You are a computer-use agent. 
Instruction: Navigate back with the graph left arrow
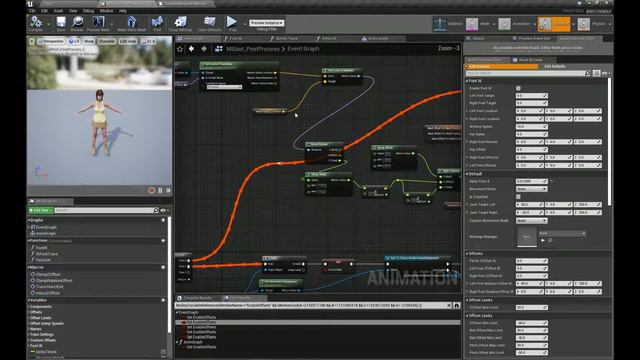coord(191,49)
